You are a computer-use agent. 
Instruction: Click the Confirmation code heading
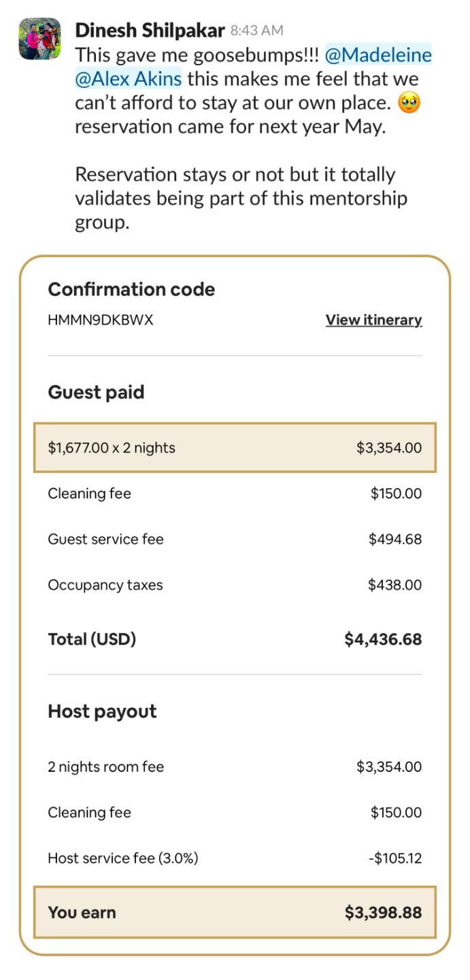tap(131, 289)
